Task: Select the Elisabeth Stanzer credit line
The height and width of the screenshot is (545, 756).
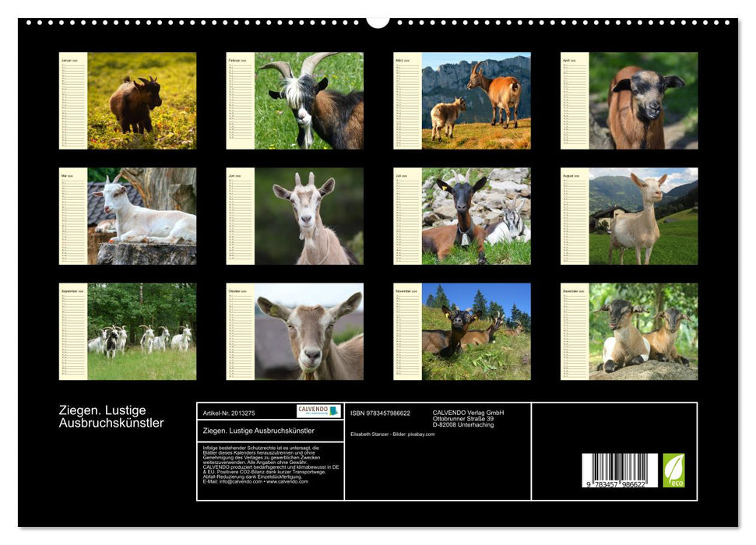Action: click(x=393, y=433)
